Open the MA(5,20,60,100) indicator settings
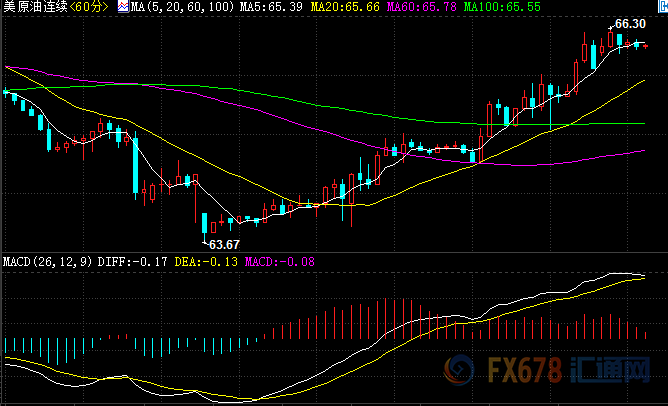Viewport: 668px width, 406px height. point(176,8)
